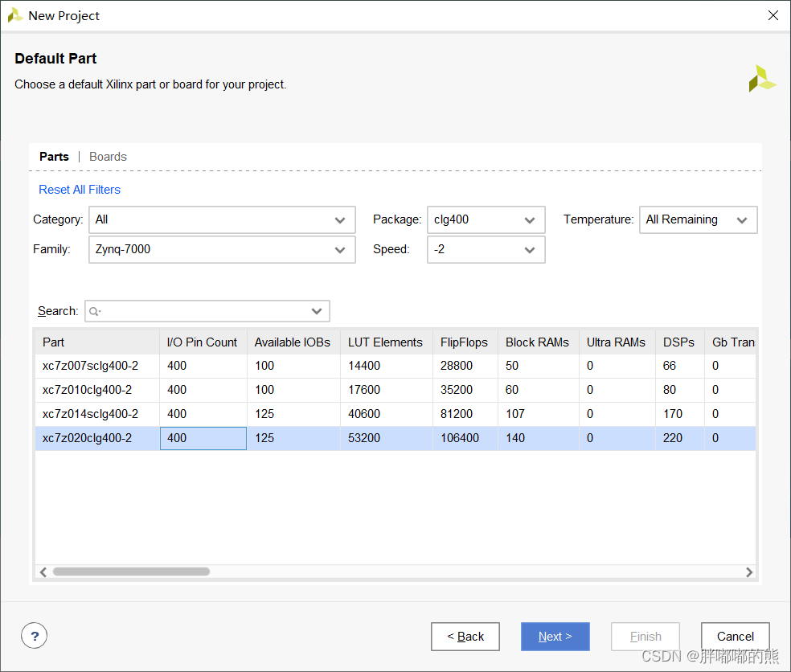Go back with the Back button
Viewport: 791px width, 672px height.
(465, 637)
